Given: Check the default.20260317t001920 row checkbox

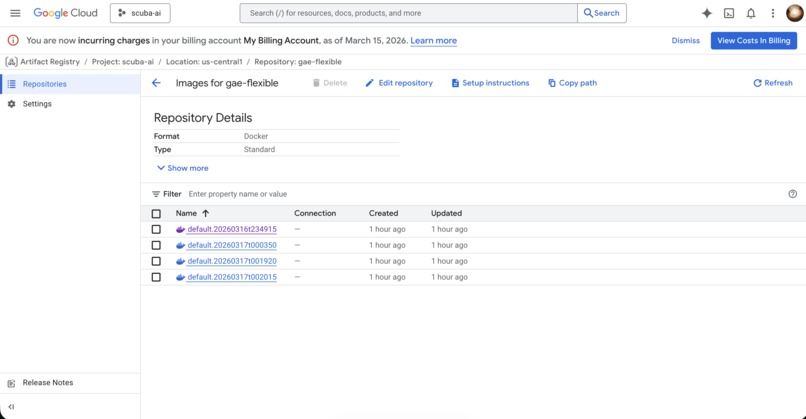Looking at the screenshot, I should click(156, 261).
